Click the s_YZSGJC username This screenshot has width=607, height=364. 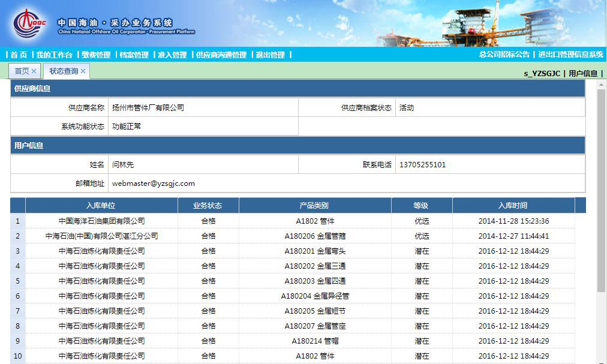point(542,74)
